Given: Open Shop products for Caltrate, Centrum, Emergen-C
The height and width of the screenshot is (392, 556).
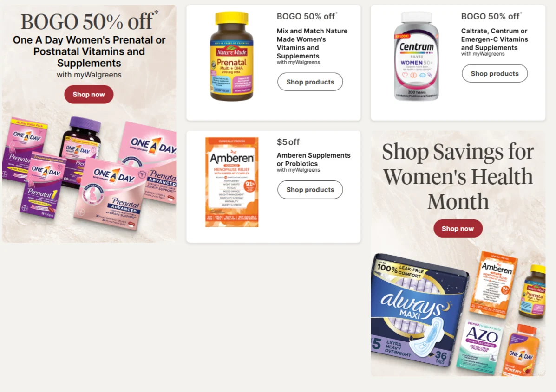Looking at the screenshot, I should coord(495,74).
